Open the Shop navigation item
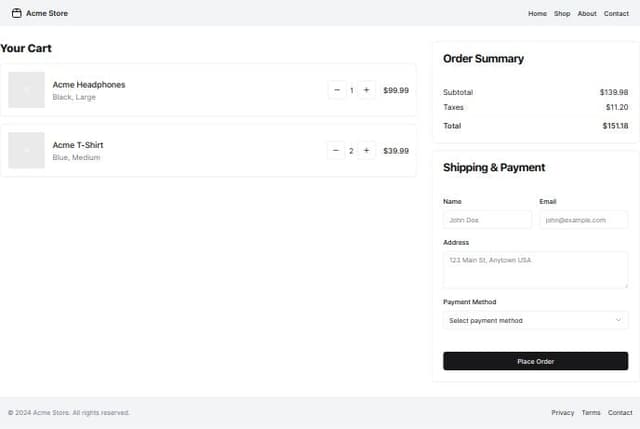 (562, 14)
